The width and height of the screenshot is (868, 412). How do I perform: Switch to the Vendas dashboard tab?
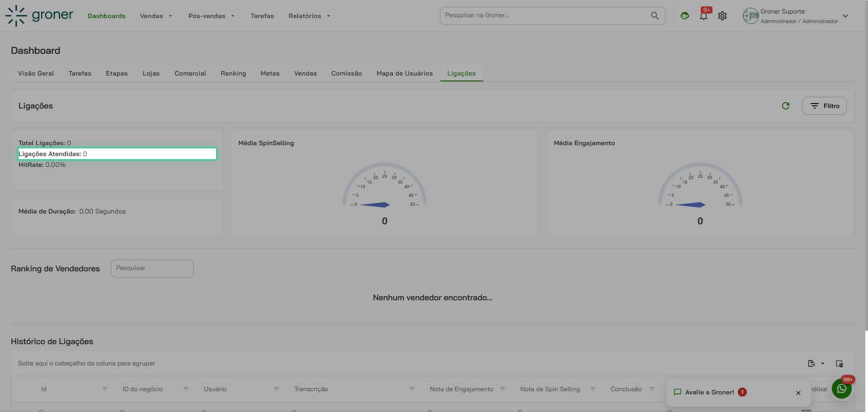tap(306, 73)
